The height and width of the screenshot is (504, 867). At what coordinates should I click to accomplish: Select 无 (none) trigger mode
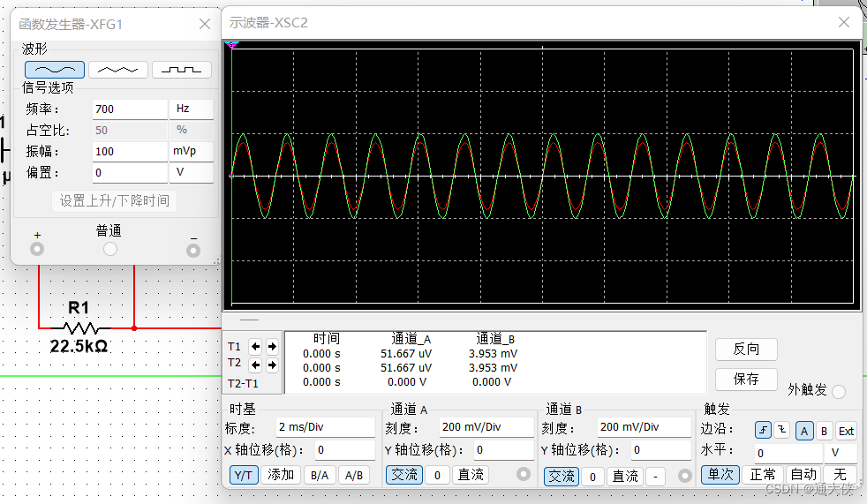840,475
